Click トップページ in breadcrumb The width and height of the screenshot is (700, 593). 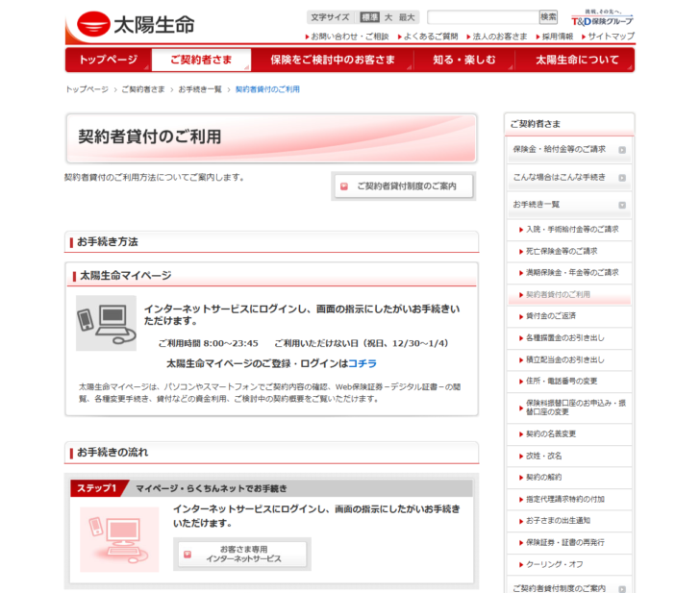click(x=87, y=89)
